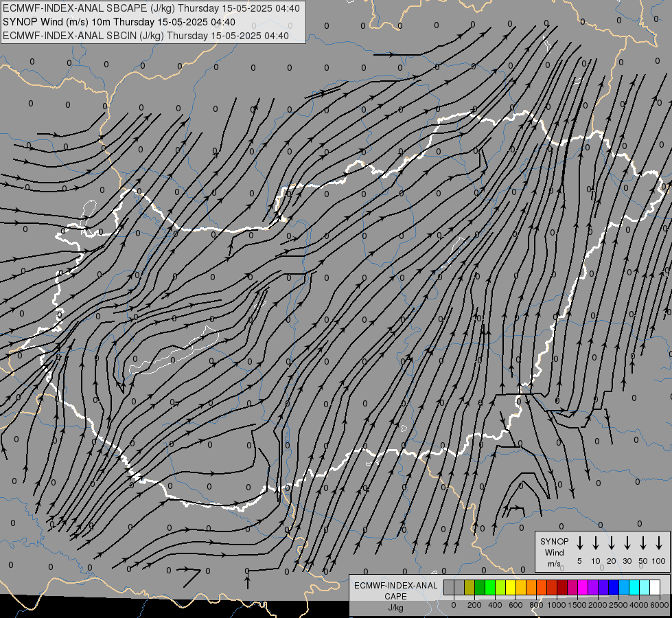Click the SBCIN header line

tap(146, 36)
